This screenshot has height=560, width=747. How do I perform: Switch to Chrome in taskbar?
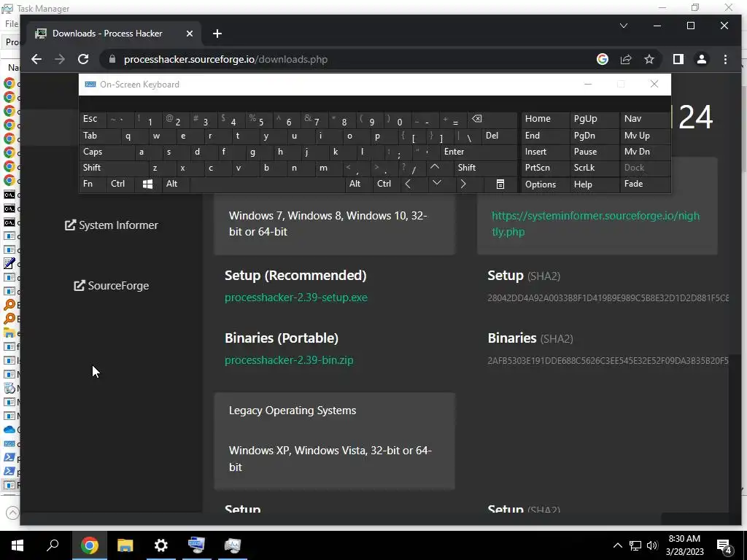(x=89, y=545)
